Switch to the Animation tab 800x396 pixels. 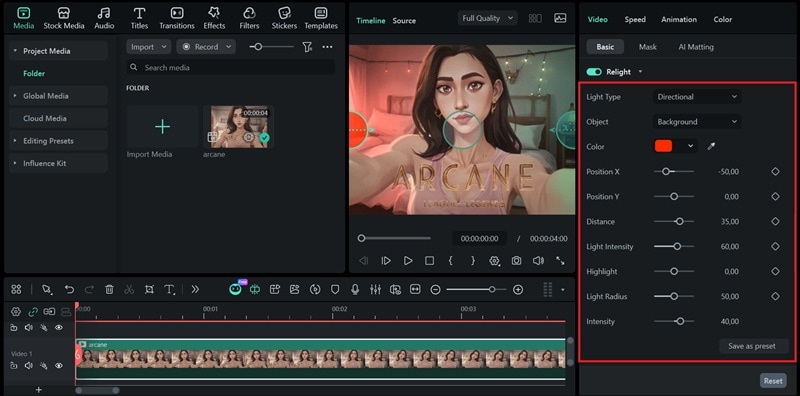coord(679,19)
